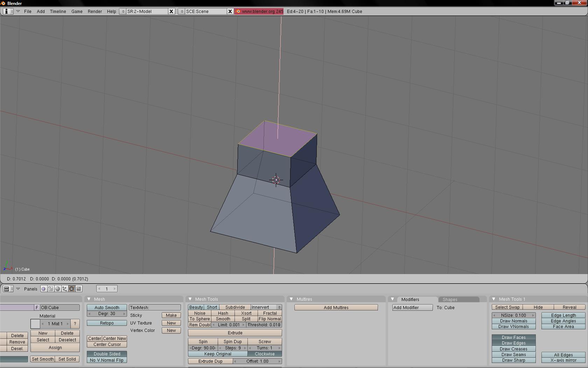Switch to the Script buttons context icon
Viewport: 588px width, 368px height.
click(x=50, y=289)
